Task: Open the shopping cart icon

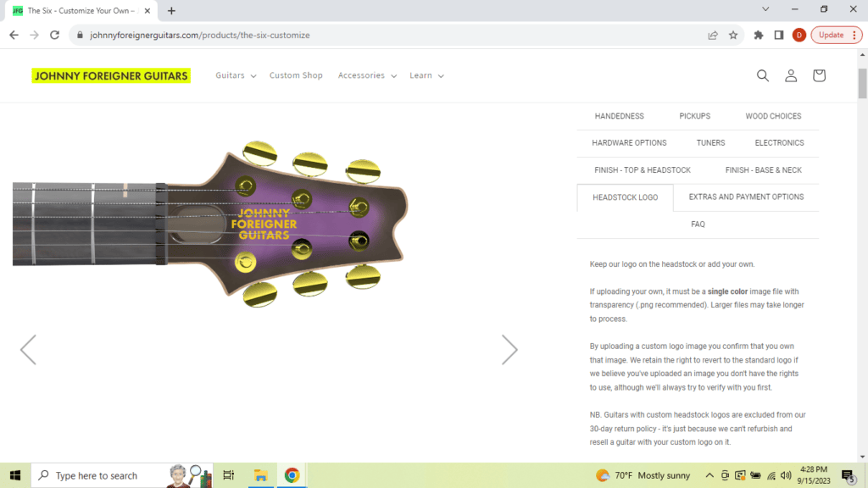Action: tap(819, 75)
